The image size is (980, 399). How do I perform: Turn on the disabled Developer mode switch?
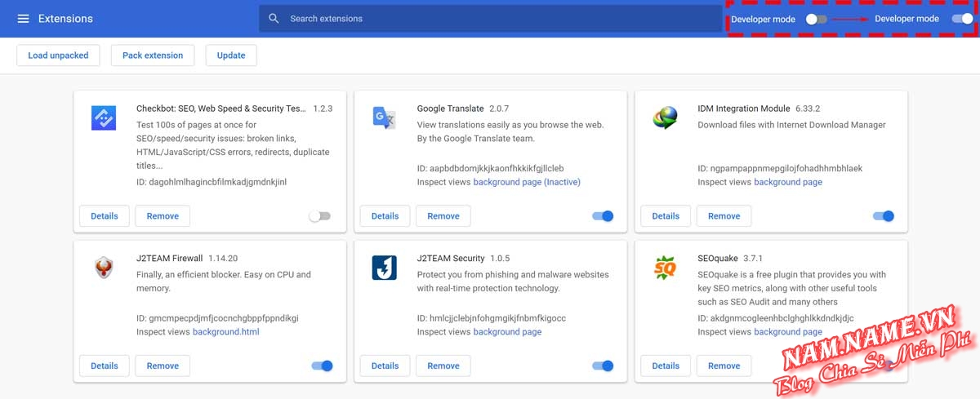[816, 19]
